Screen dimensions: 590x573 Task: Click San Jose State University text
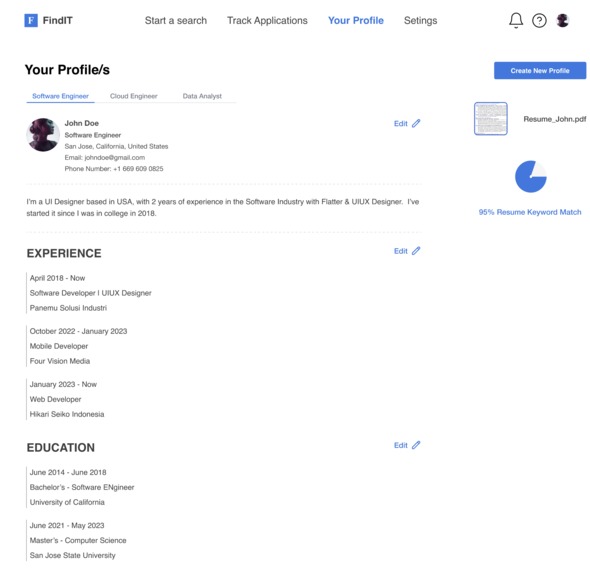coord(73,555)
